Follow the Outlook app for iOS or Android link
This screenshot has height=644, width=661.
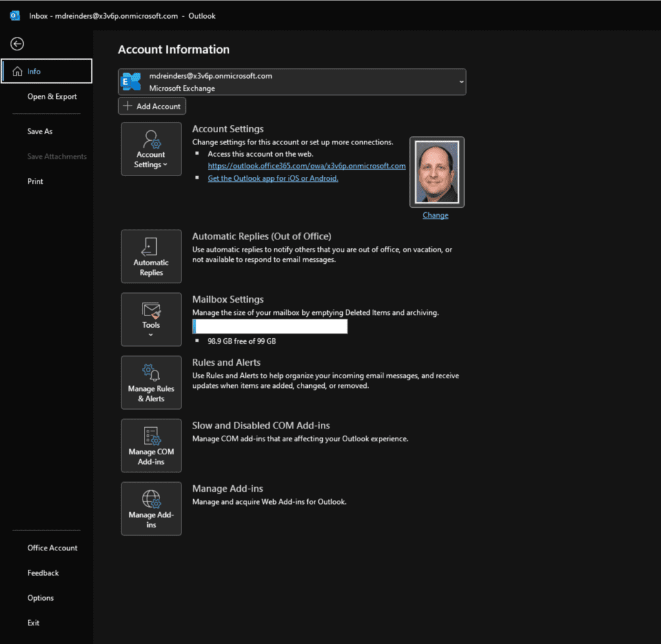pyautogui.click(x=273, y=178)
